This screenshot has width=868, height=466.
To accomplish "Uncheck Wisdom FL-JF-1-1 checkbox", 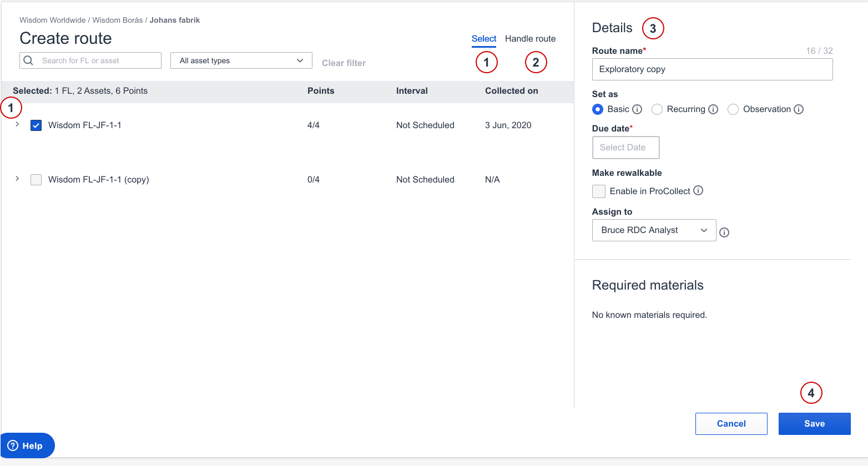I will [36, 125].
